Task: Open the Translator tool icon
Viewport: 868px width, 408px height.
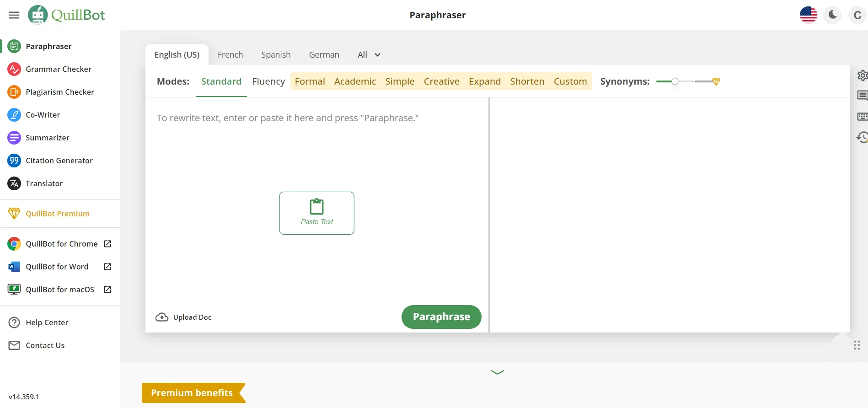Action: point(14,183)
